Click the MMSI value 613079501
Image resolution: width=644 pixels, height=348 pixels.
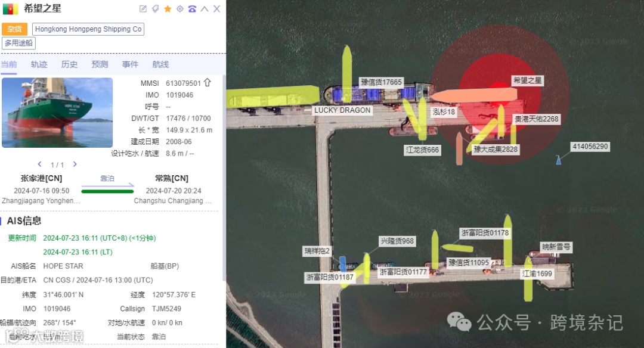coord(183,83)
